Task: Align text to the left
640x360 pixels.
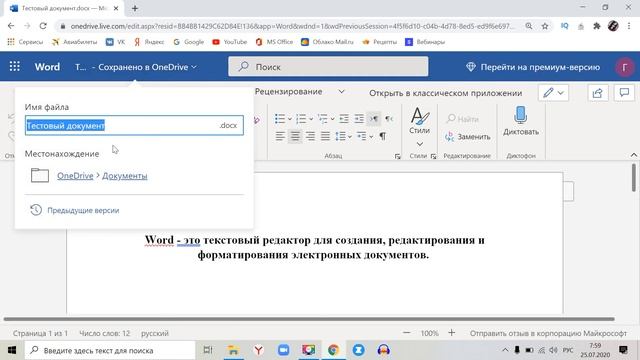Action: [x=280, y=136]
